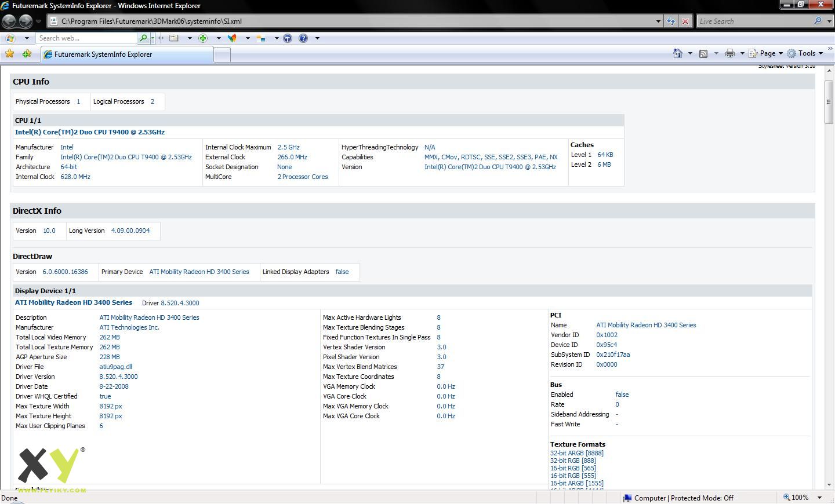Click into the Live Search box
The height and width of the screenshot is (504, 835).
(754, 21)
